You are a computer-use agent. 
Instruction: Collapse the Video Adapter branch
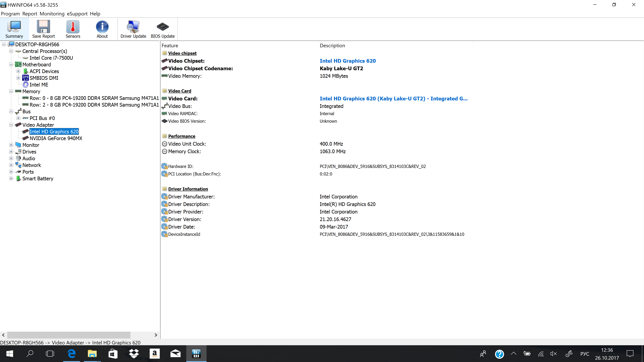coord(11,125)
